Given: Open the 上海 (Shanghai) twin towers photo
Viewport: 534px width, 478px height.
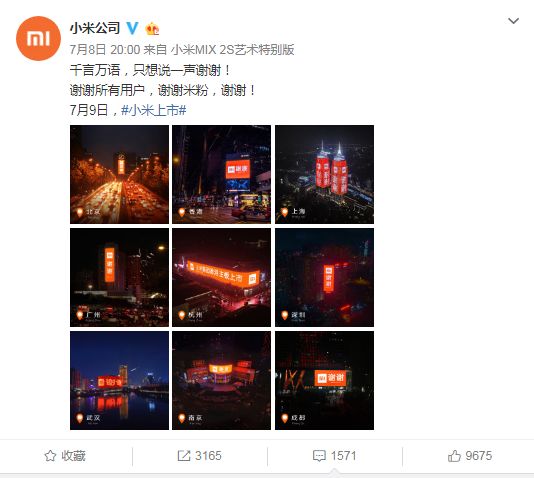Looking at the screenshot, I should coord(325,174).
